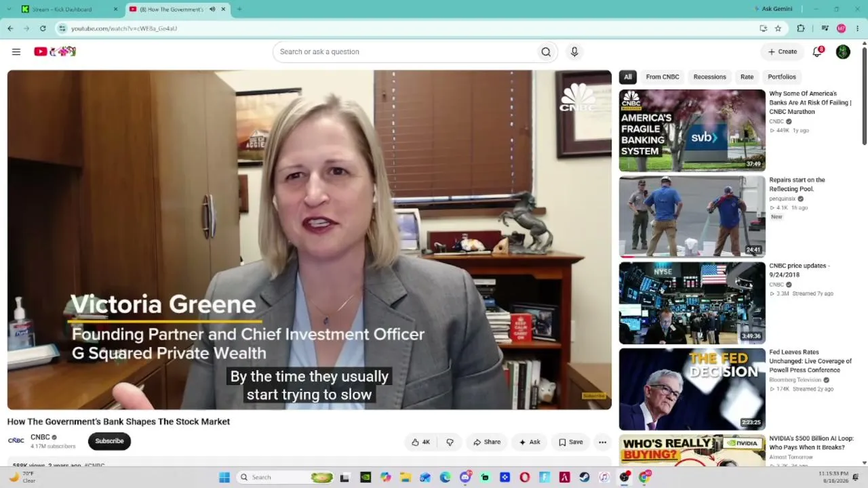Select the All filter chip
The height and width of the screenshot is (488, 868).
coord(628,77)
